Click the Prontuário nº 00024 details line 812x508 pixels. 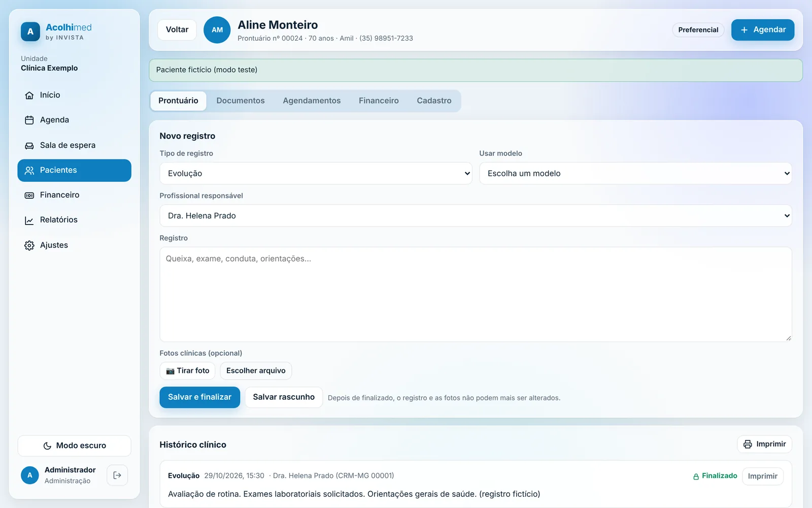pyautogui.click(x=325, y=39)
